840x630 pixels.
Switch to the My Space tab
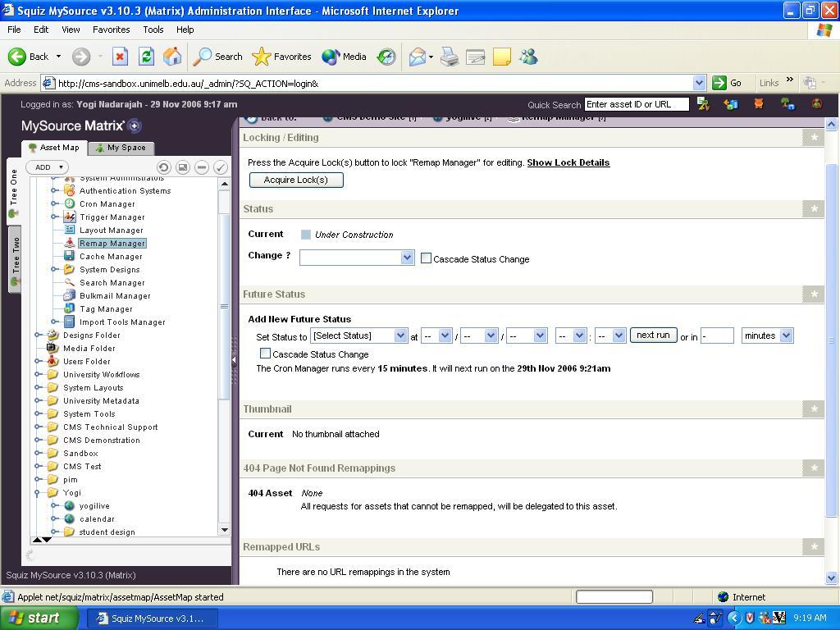pyautogui.click(x=120, y=148)
